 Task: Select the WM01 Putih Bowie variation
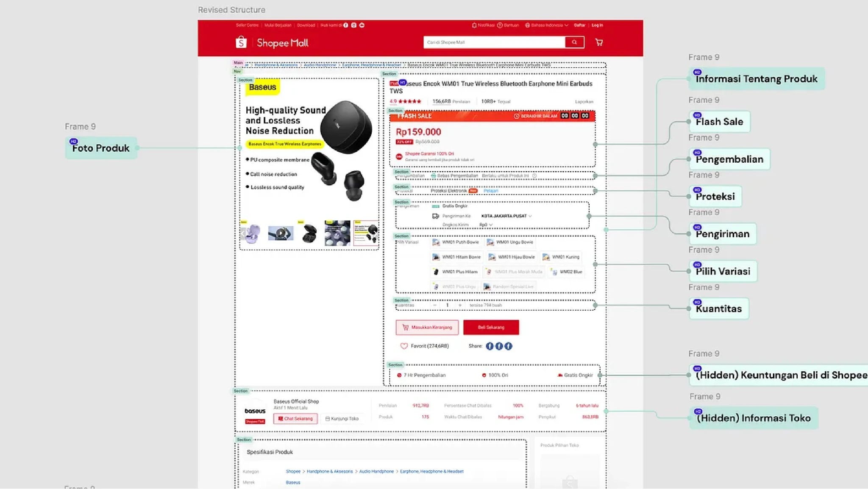[456, 242]
